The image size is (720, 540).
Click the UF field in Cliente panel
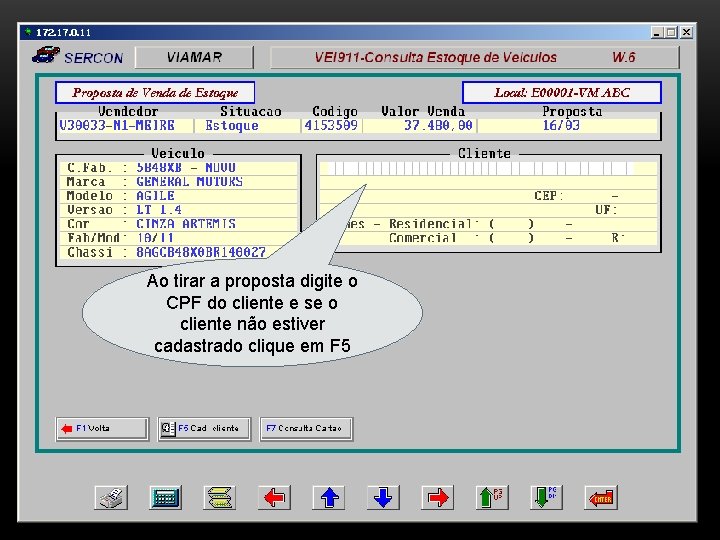(x=637, y=210)
